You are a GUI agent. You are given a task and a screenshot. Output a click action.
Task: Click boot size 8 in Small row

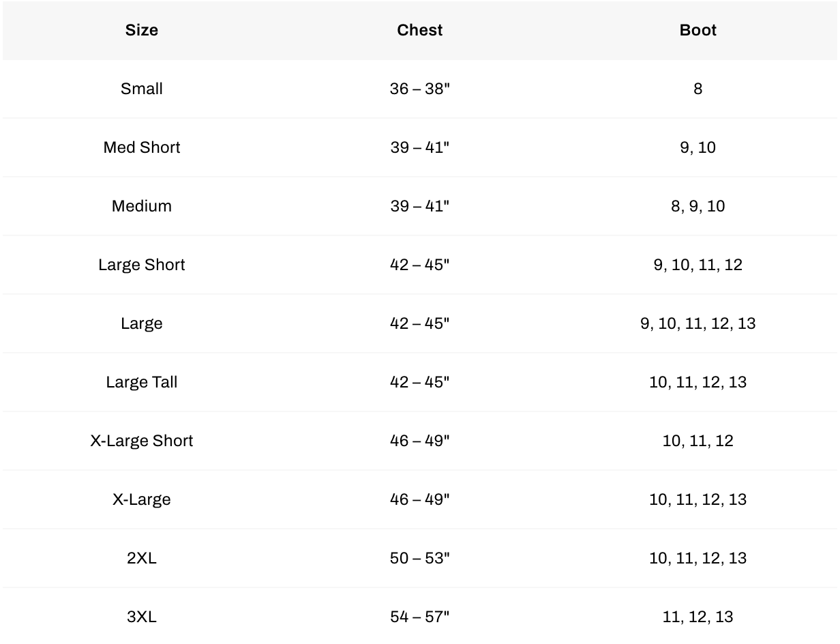click(x=698, y=89)
